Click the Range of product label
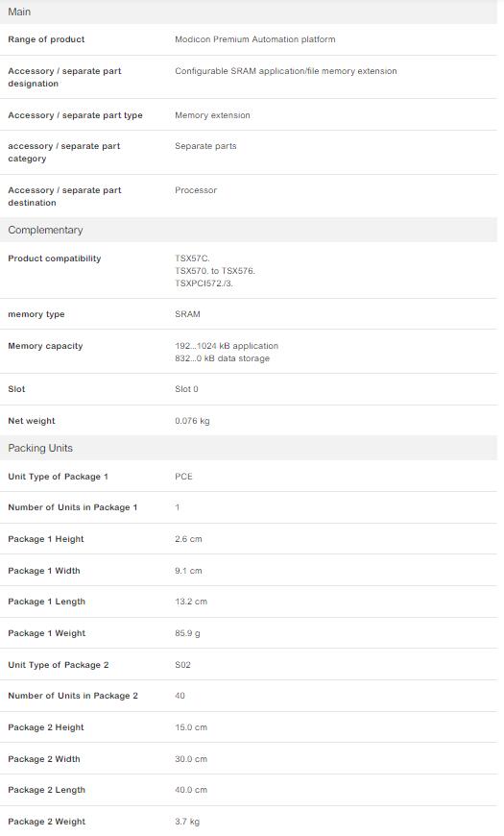 (46, 39)
